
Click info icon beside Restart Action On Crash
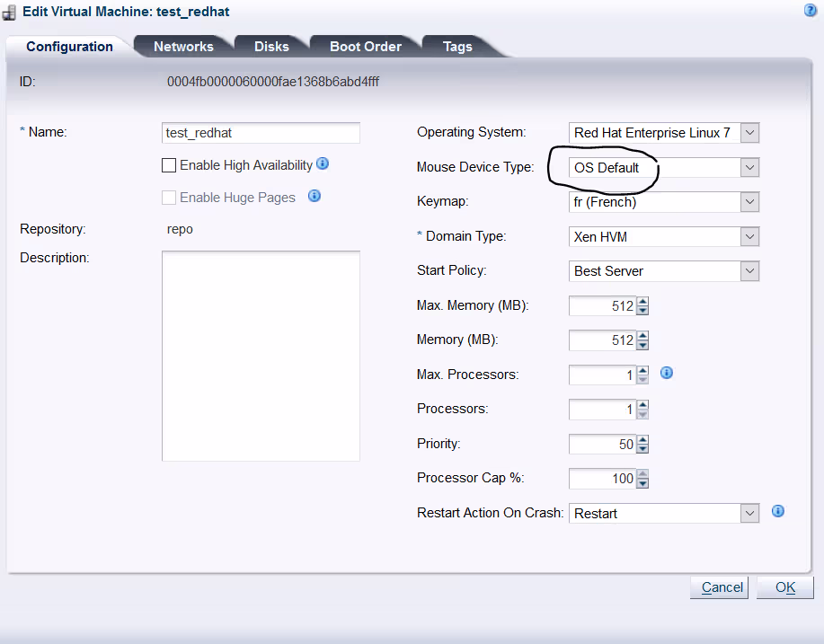778,511
